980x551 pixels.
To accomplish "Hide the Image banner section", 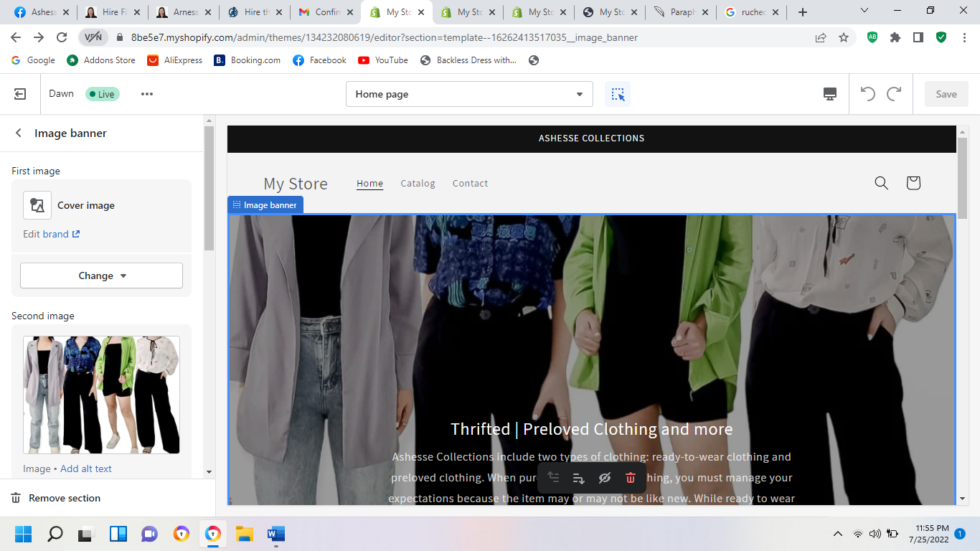I will pos(605,478).
